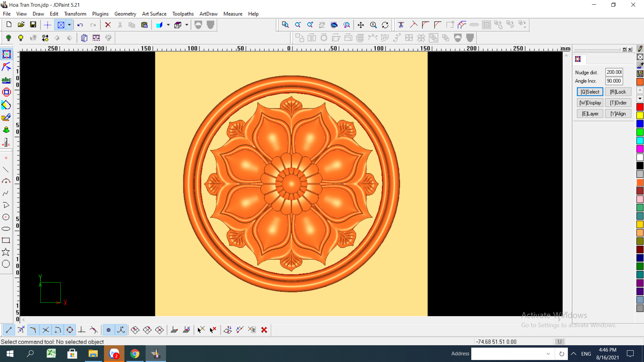This screenshot has height=362, width=644.
Task: Click the Undo arrow
Action: coord(80,25)
